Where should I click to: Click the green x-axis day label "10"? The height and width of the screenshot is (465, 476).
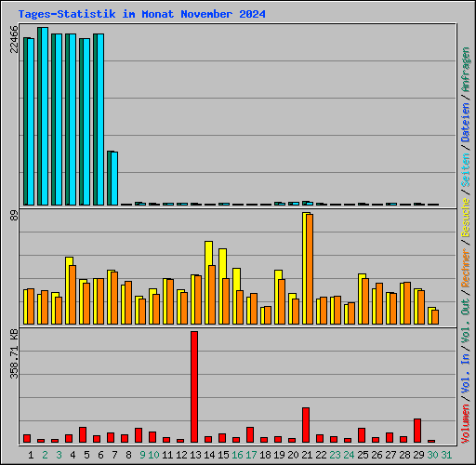point(153,455)
